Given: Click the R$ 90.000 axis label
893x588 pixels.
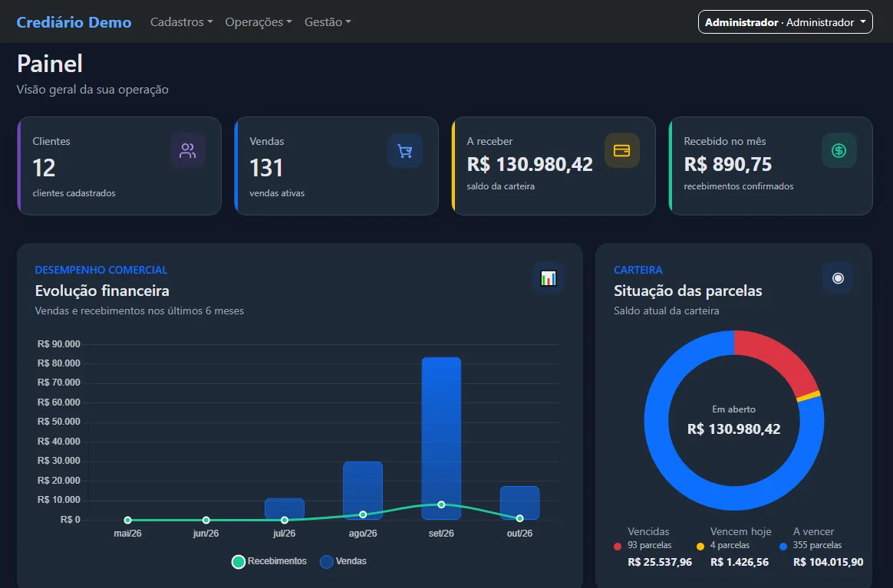Looking at the screenshot, I should 58,343.
